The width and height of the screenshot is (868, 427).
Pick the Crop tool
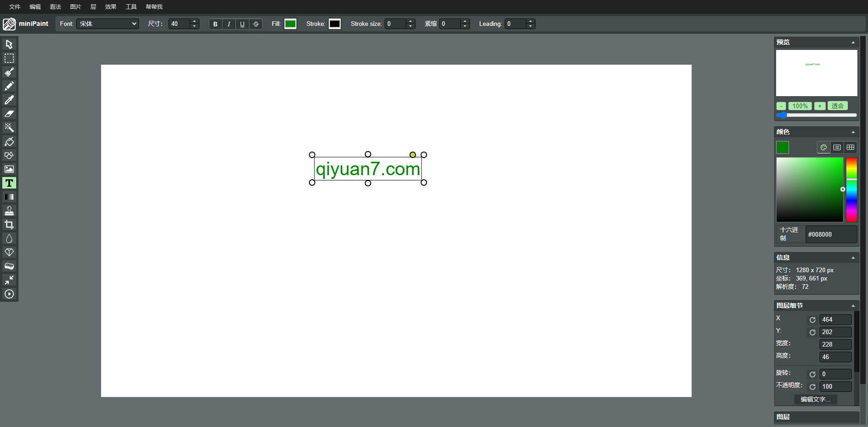9,225
